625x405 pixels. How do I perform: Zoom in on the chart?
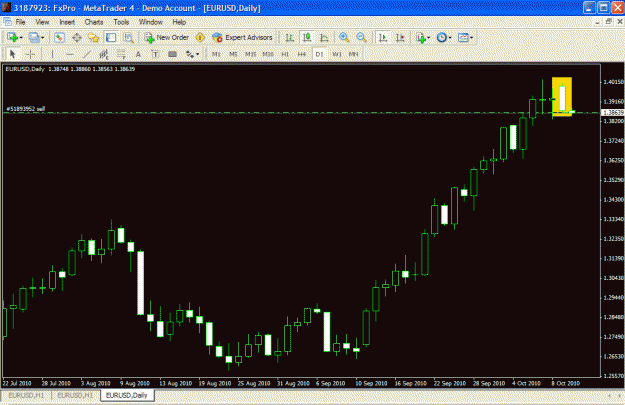pyautogui.click(x=344, y=37)
